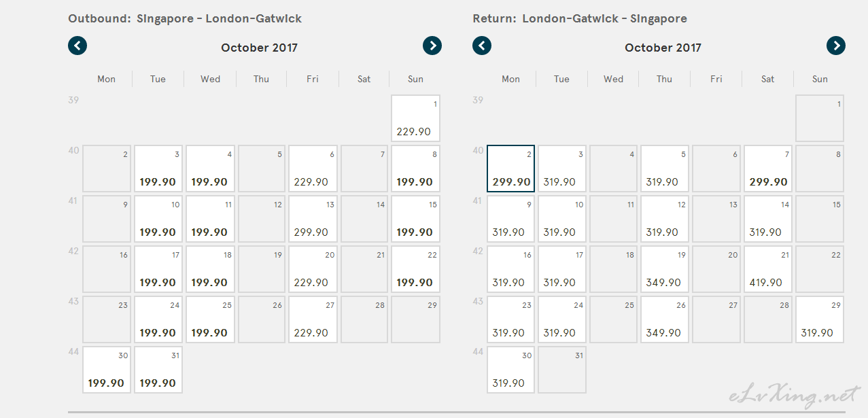Select return October 26 fare 349.90
Screen dimensions: 868x418
click(665, 319)
